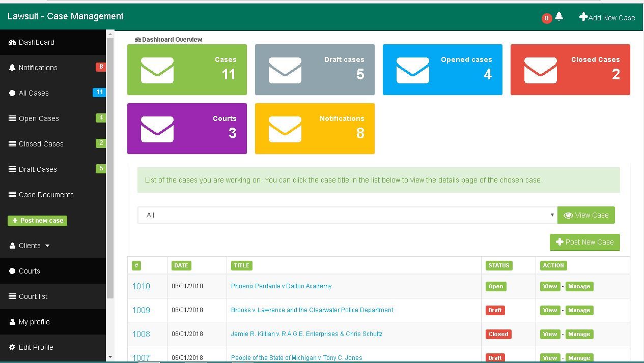Click Add New Case in header

click(607, 18)
